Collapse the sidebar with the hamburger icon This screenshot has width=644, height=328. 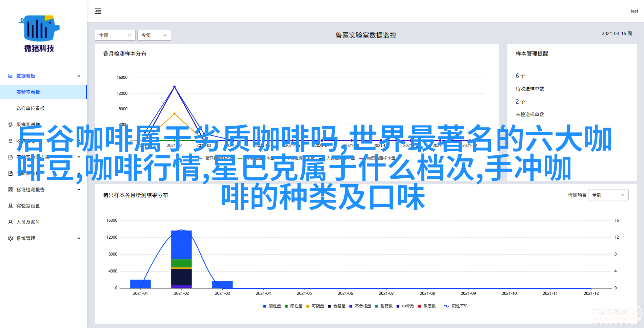98,11
